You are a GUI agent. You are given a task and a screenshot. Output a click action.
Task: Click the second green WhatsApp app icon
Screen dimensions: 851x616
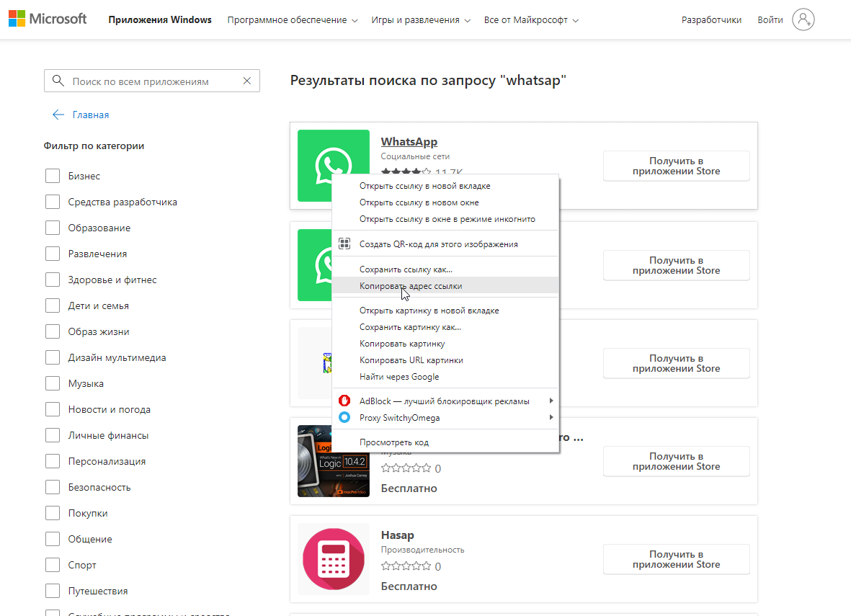[x=315, y=265]
